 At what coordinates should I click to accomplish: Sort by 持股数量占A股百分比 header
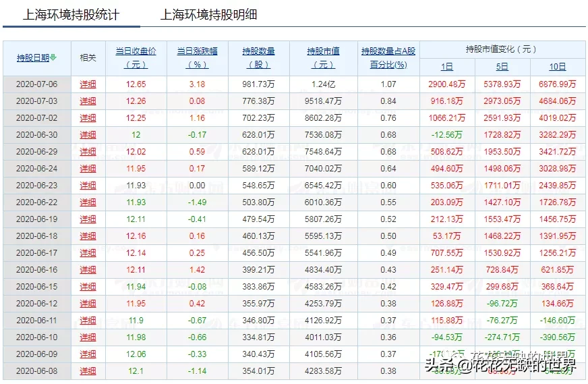click(388, 58)
